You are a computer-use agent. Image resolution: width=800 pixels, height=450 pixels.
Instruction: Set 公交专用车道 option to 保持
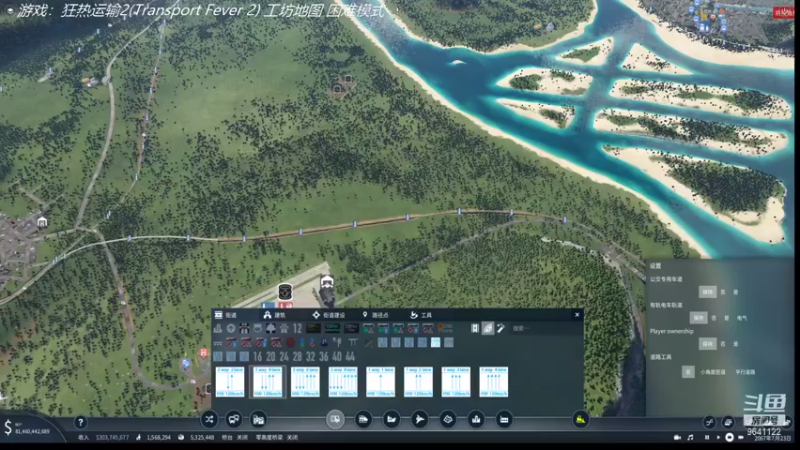point(707,292)
